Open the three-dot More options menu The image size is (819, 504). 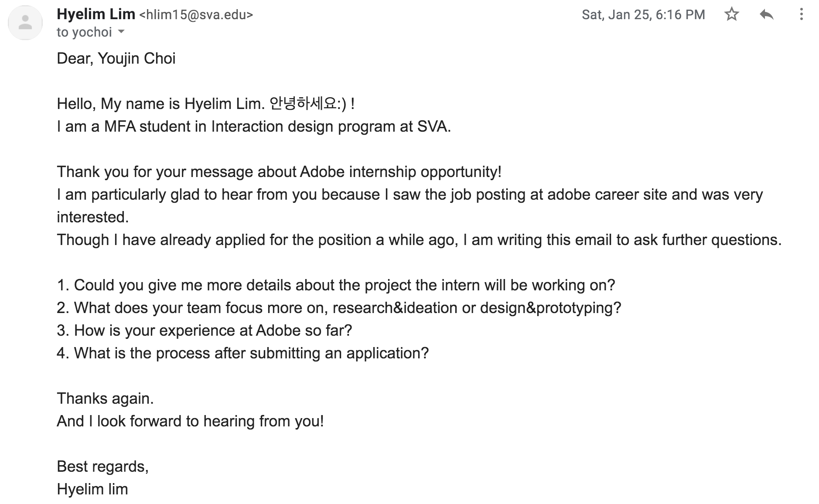click(801, 14)
